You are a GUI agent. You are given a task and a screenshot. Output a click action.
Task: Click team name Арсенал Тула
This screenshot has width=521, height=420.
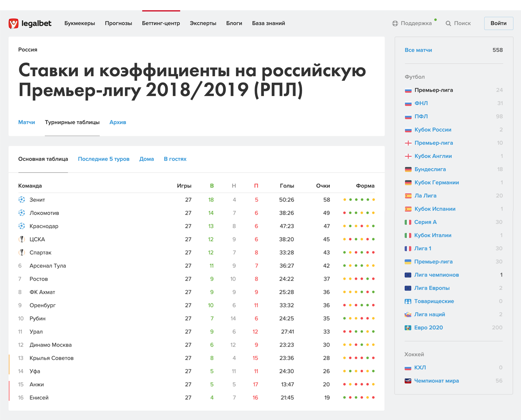coord(47,266)
